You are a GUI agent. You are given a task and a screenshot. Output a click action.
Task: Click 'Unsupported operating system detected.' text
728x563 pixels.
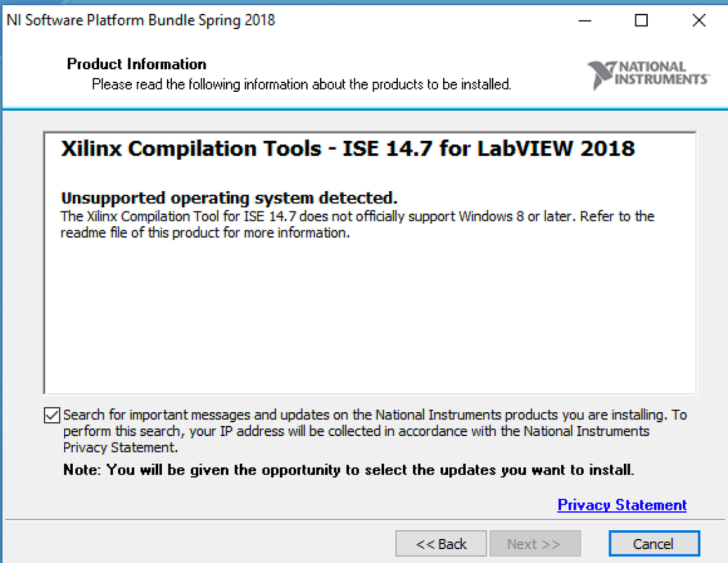pyautogui.click(x=230, y=198)
